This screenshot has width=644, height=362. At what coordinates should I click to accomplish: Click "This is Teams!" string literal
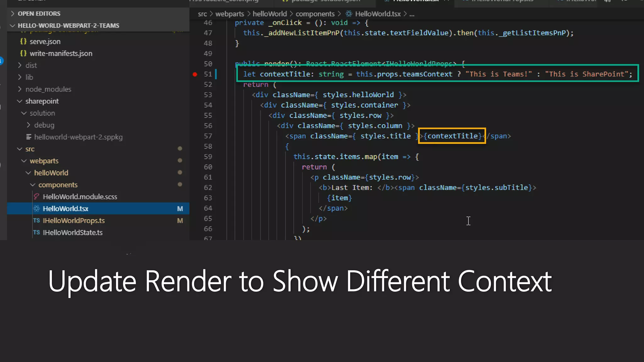(498, 74)
